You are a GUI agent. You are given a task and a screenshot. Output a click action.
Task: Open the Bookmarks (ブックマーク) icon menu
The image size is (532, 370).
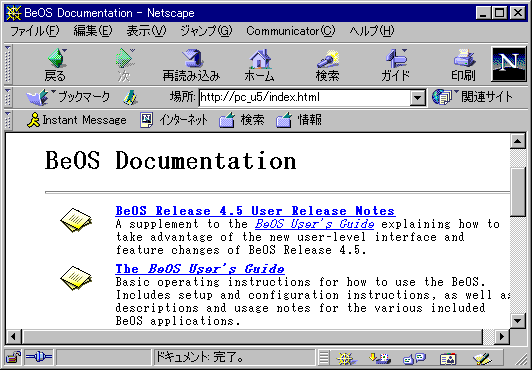click(x=37, y=98)
